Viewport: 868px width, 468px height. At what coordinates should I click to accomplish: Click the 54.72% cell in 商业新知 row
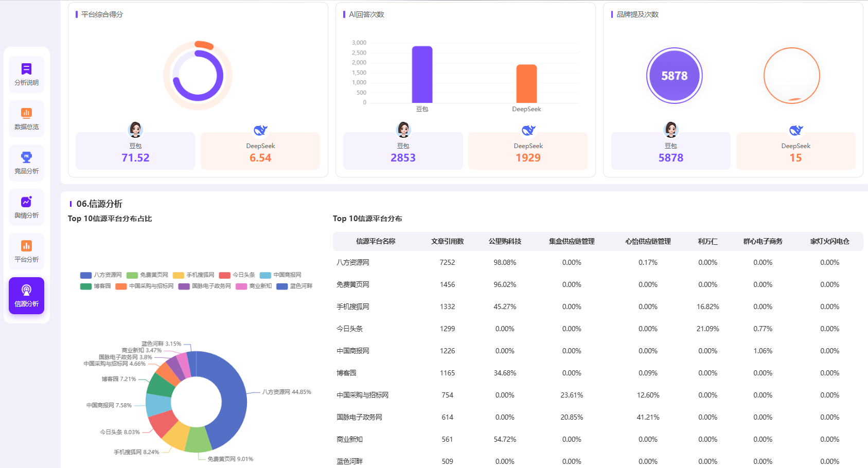click(x=505, y=439)
